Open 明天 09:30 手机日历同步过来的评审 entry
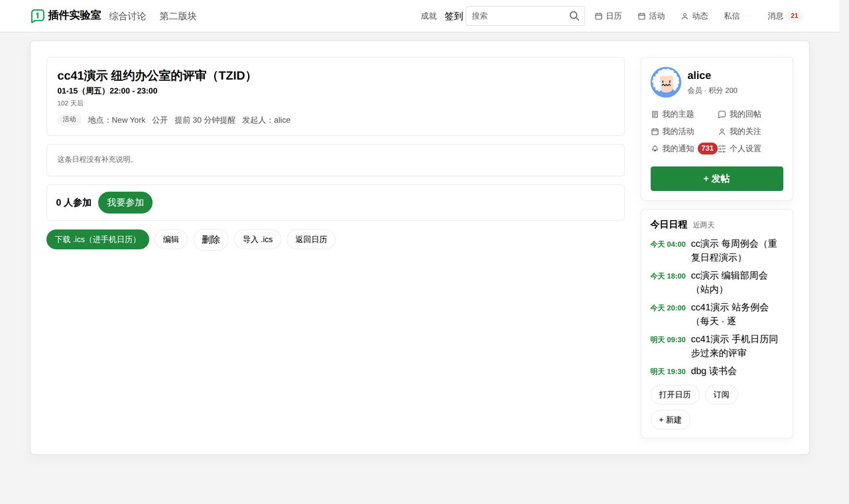This screenshot has width=849, height=504. 717,346
